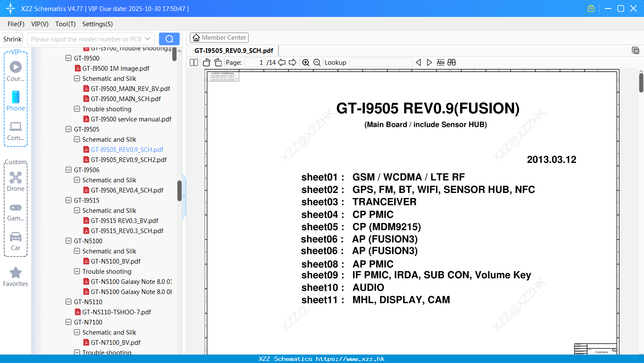Collapse the GT-I9505 tree node
Viewport: 644px width, 363px height.
pos(69,129)
